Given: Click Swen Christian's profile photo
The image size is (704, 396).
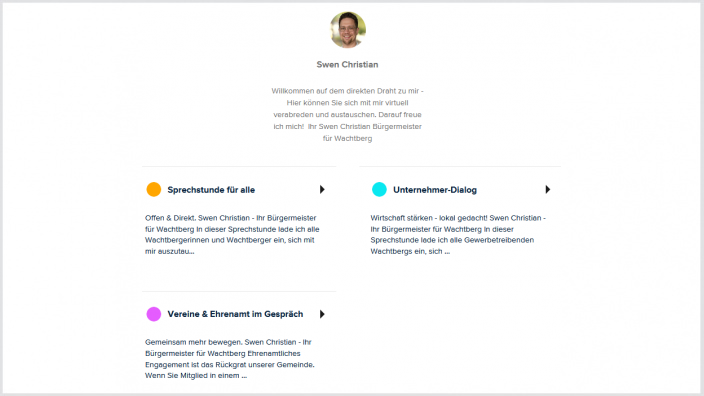Looking at the screenshot, I should pos(348,30).
